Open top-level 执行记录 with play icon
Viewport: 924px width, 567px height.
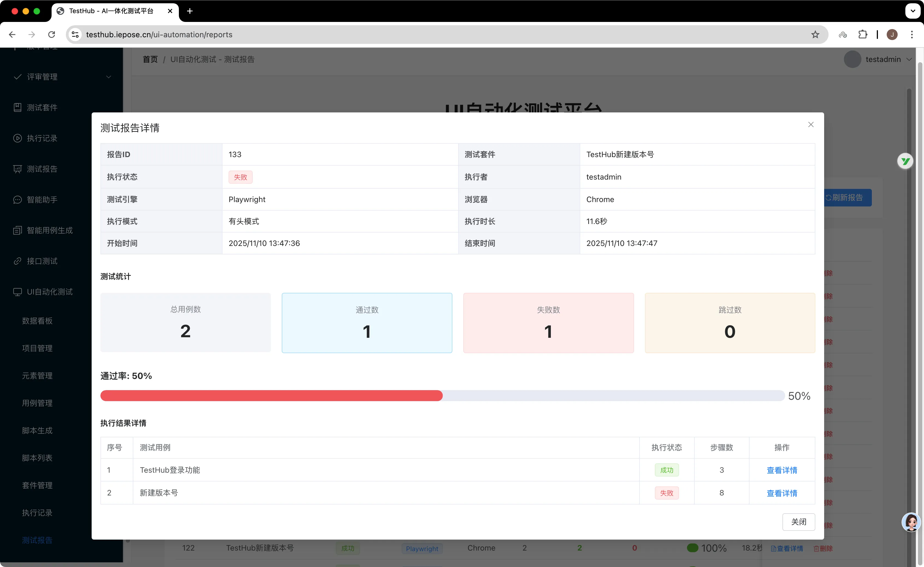click(x=42, y=138)
